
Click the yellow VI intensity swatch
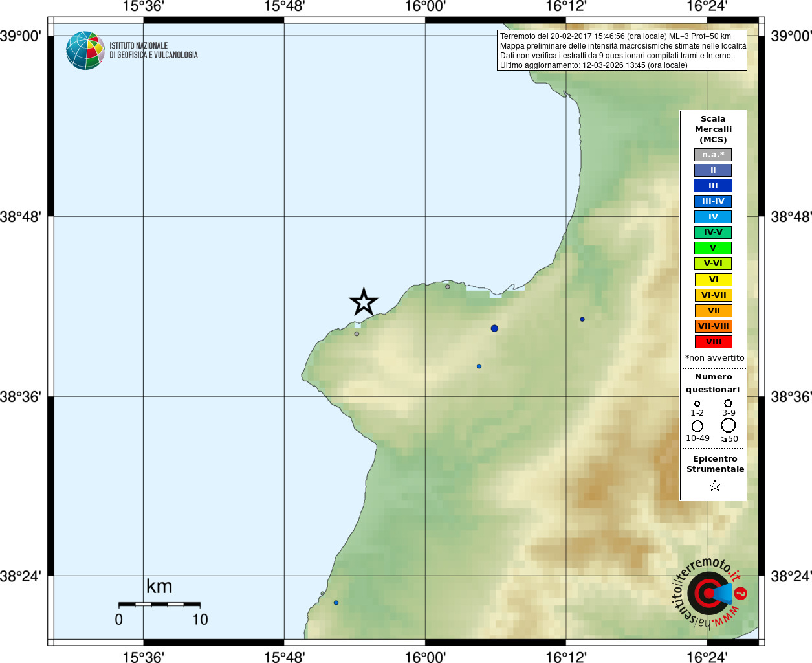[x=714, y=280]
